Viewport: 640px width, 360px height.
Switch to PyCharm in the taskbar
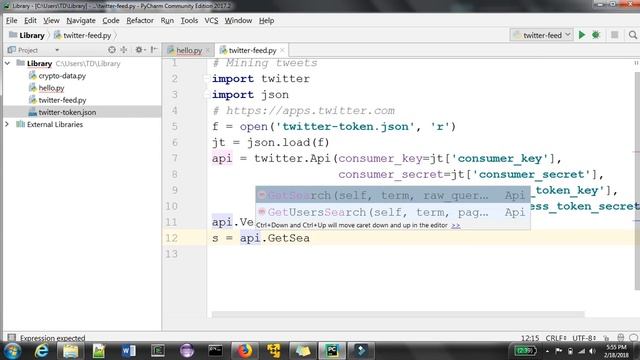tap(331, 351)
